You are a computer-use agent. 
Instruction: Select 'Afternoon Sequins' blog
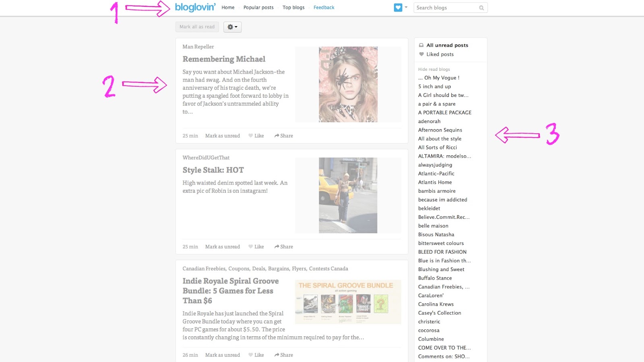coord(440,130)
